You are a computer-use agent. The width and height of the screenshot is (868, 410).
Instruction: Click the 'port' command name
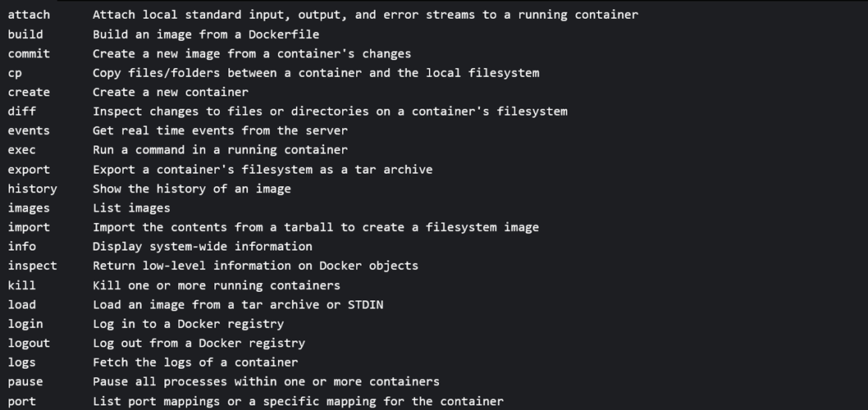click(x=22, y=401)
